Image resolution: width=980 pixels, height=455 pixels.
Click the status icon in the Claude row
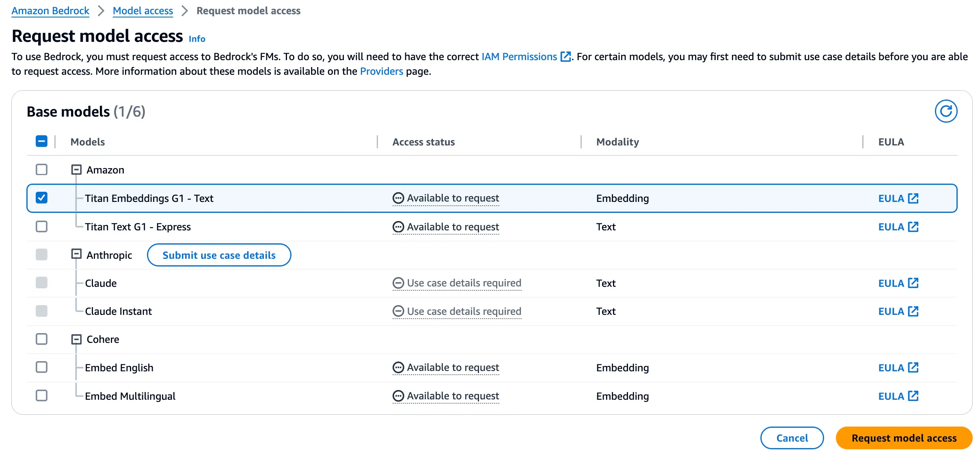[398, 283]
